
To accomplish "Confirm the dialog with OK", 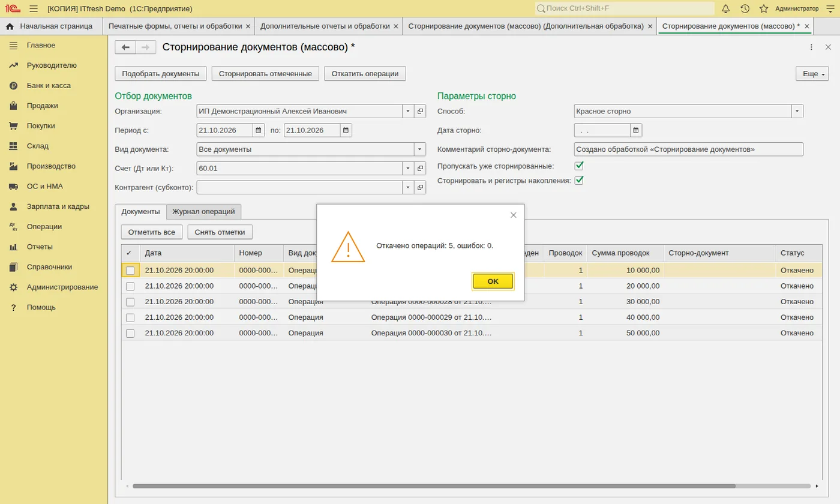I will click(x=493, y=281).
